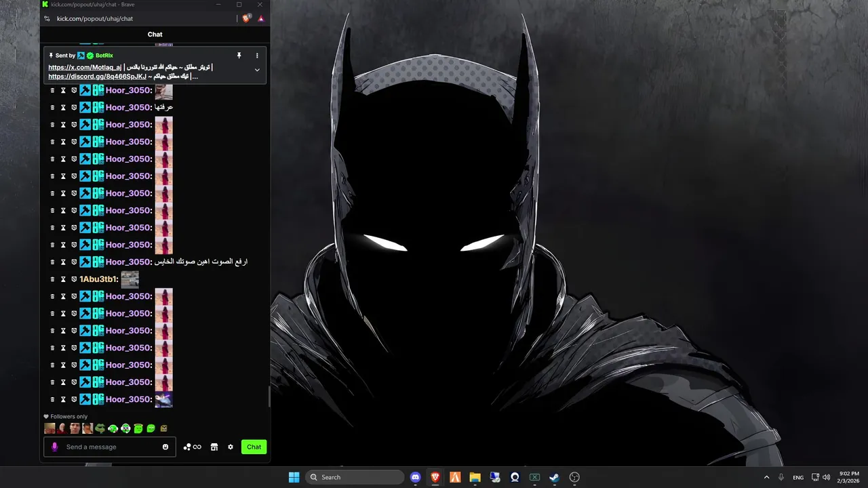The height and width of the screenshot is (488, 868).
Task: Insert the green speech-bubble emote from quick bar
Action: 151,428
